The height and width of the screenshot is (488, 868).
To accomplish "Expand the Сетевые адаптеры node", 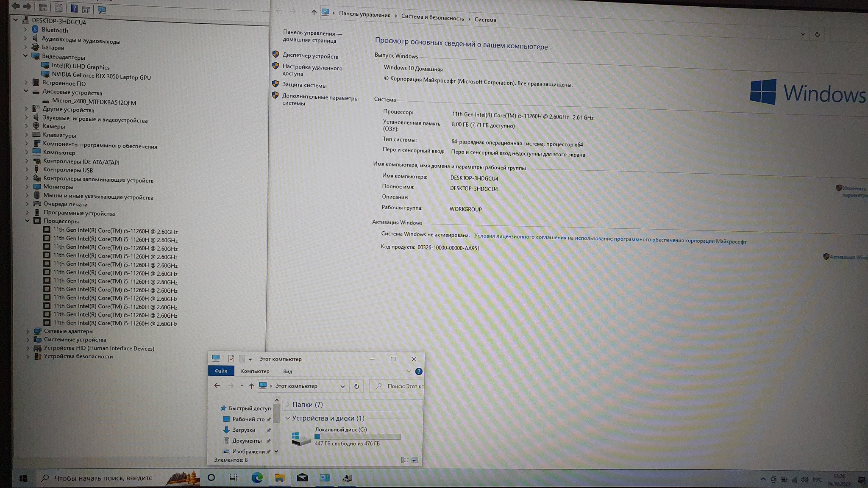I will [28, 331].
